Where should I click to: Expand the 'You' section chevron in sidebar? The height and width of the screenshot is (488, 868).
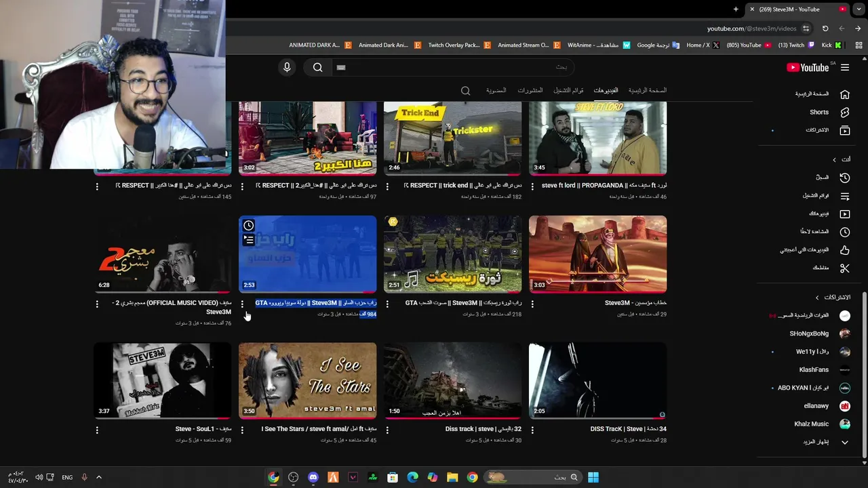coord(834,159)
